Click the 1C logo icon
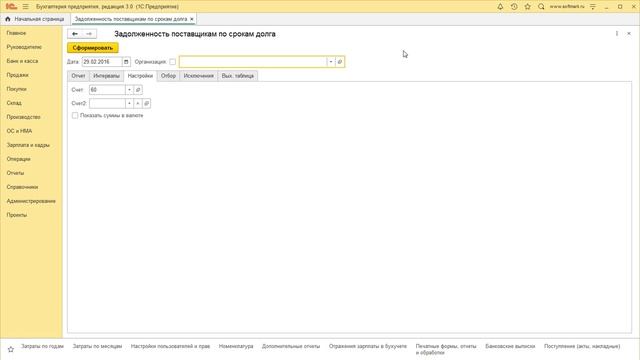Viewport: 640px width, 360px height. pos(12,7)
